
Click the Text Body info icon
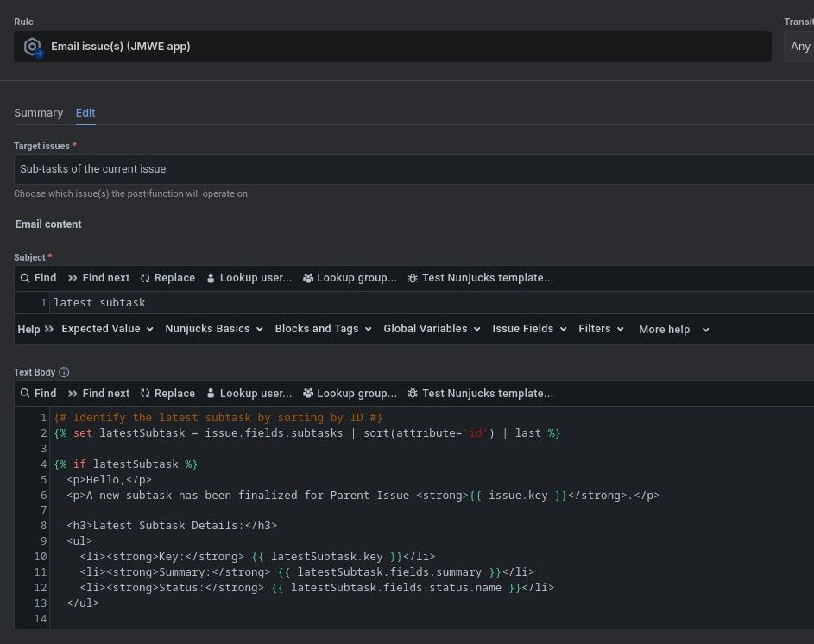(x=64, y=372)
